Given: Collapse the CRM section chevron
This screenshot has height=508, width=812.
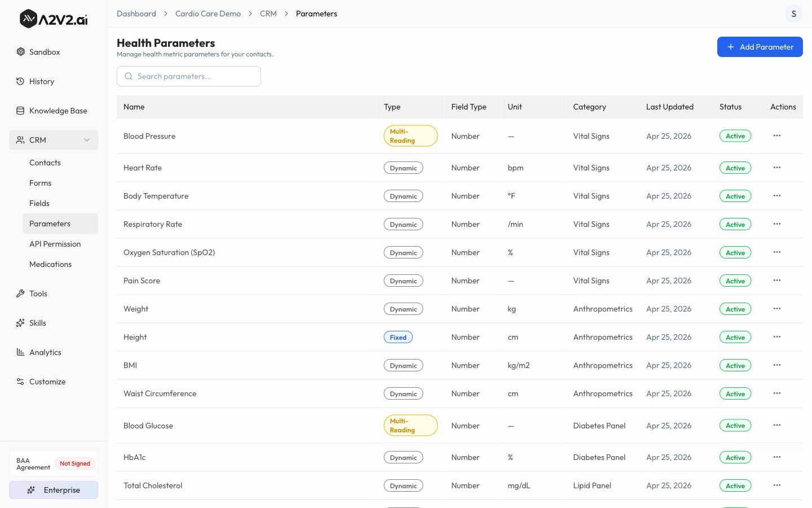Looking at the screenshot, I should click(87, 140).
